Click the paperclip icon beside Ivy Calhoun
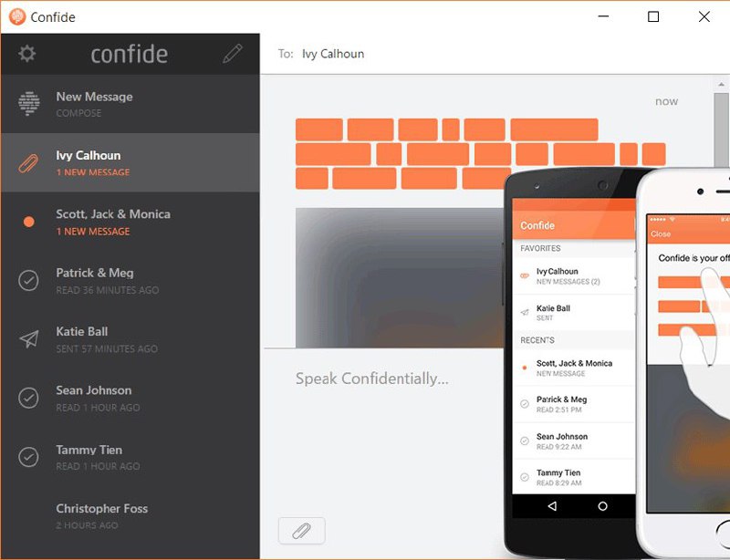 pyautogui.click(x=28, y=163)
